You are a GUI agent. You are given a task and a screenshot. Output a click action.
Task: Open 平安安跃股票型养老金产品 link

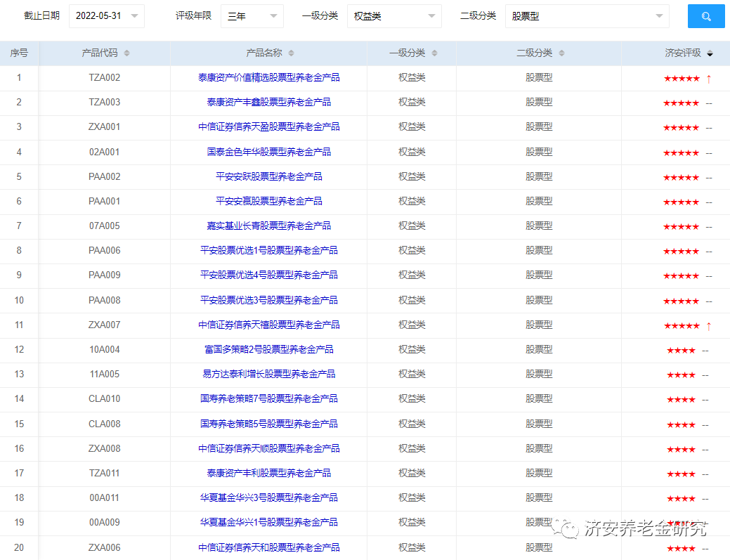tap(268, 177)
